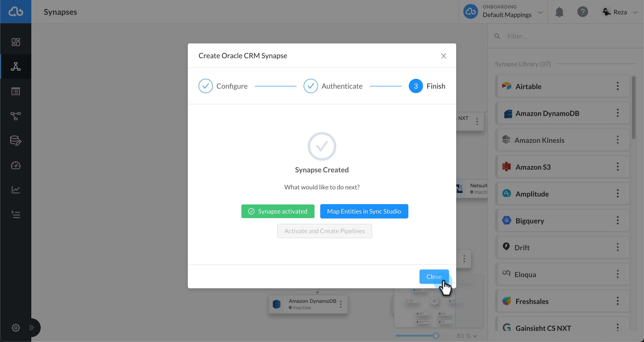Open the Drift more options menu
Screen dimensions: 644x342
[617, 247]
